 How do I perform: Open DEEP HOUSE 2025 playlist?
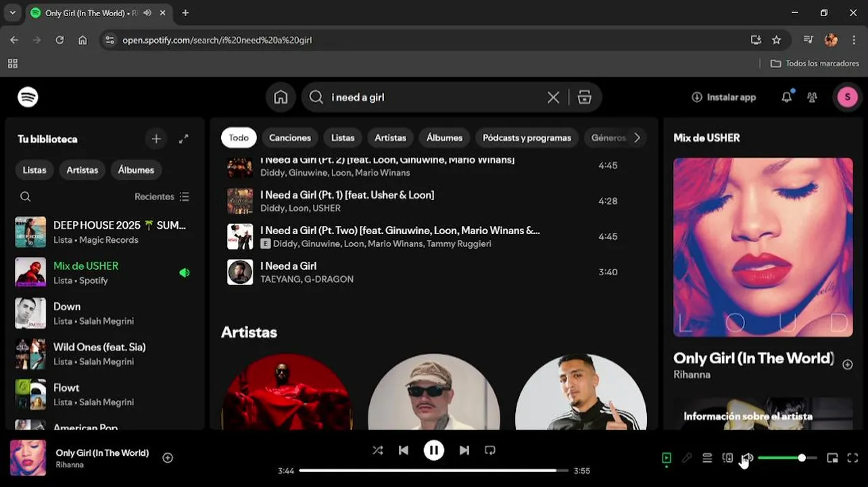[x=105, y=232]
